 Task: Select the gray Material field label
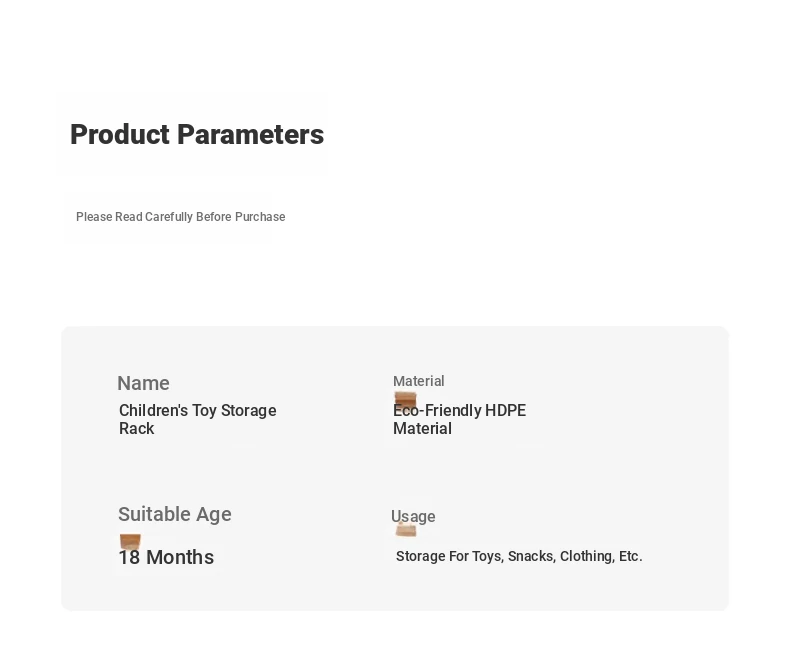click(x=419, y=381)
